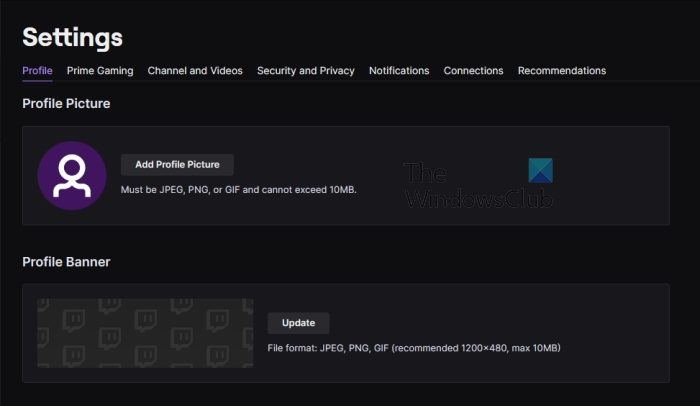Select the Twitch-logo patterned banner preview
The height and width of the screenshot is (406, 700).
pyautogui.click(x=145, y=333)
